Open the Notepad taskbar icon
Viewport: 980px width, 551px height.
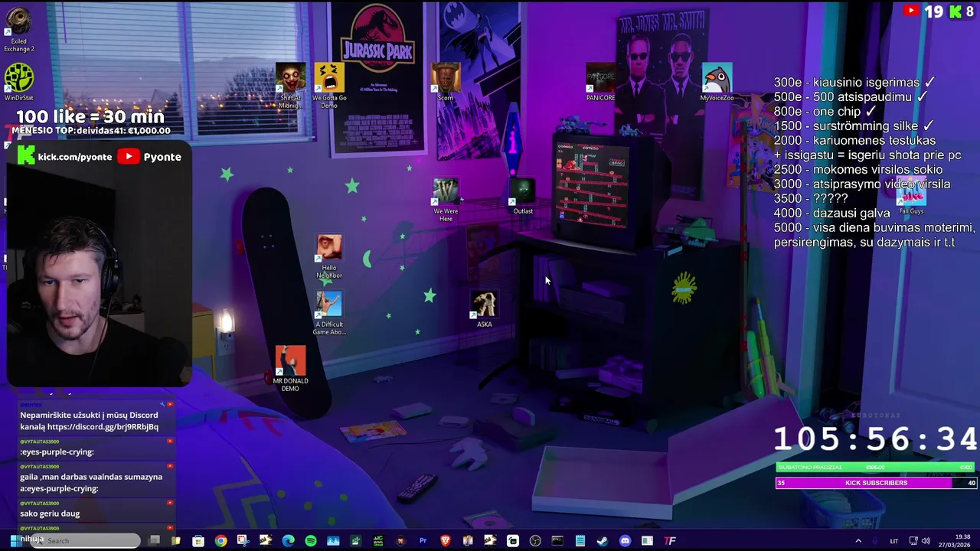(x=580, y=541)
